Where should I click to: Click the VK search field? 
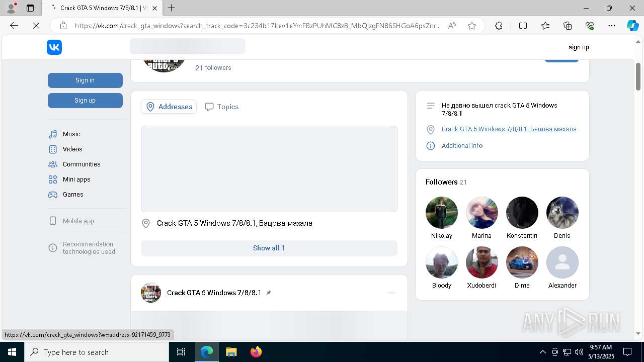(188, 46)
